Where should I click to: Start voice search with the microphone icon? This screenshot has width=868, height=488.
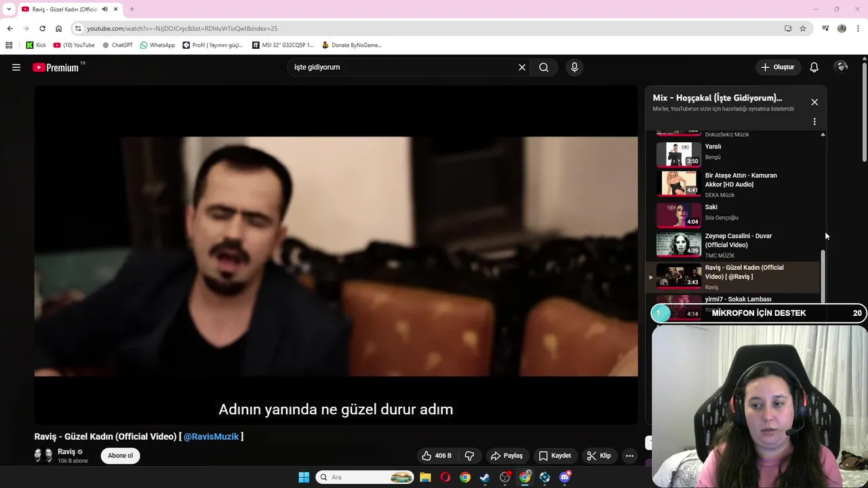(x=574, y=67)
